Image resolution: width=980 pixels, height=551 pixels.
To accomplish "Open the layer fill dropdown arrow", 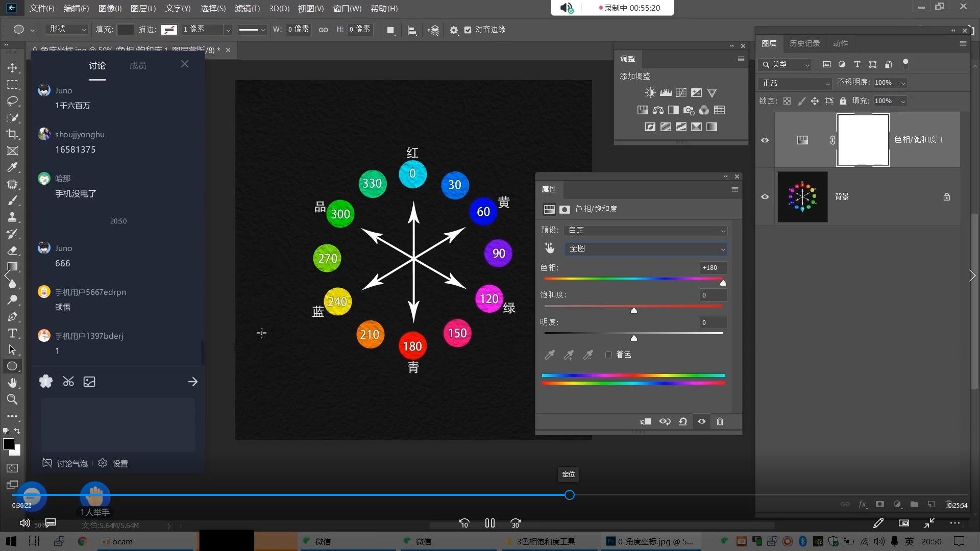I will (902, 102).
